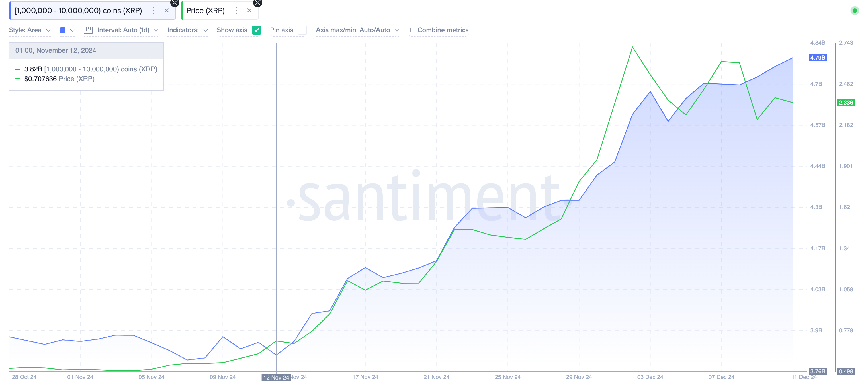Remove the coins (XRP) metric with its X
Image resolution: width=868 pixels, height=389 pixels.
[x=167, y=11]
